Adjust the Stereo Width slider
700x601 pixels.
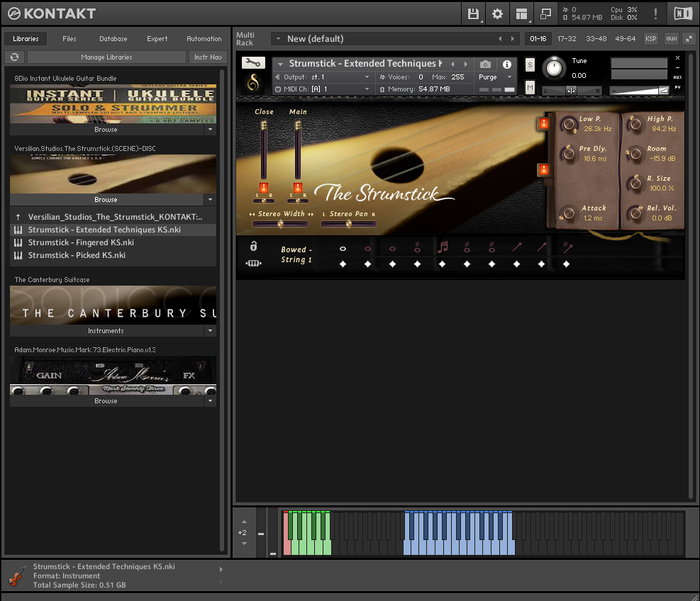(x=280, y=224)
